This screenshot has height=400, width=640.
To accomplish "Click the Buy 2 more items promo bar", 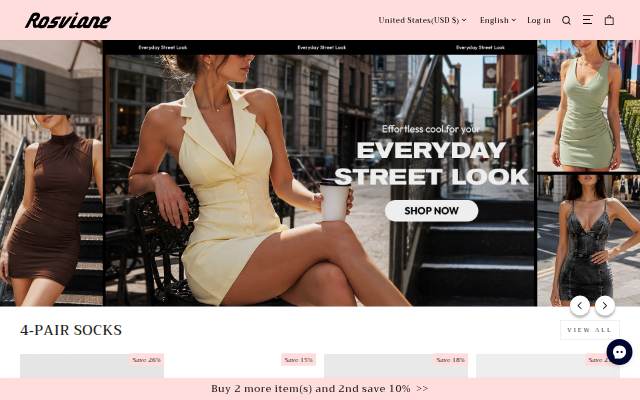I will click(320, 389).
